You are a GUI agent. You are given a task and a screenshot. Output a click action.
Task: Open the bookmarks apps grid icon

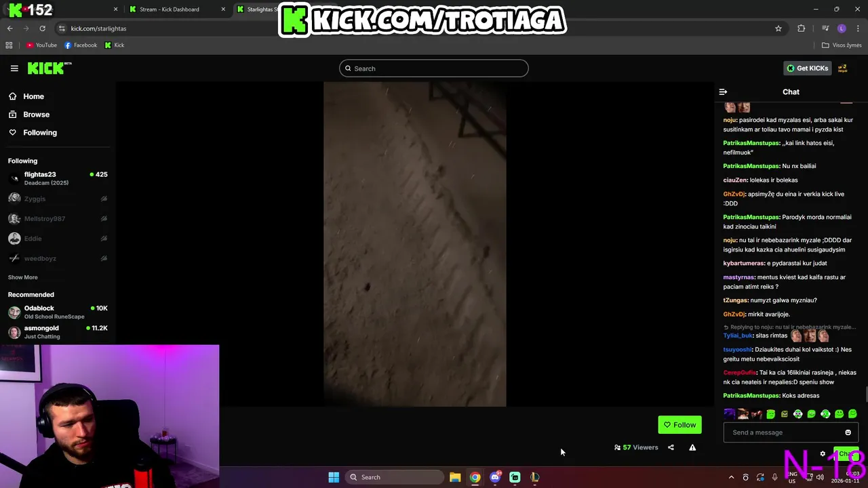coord(9,45)
